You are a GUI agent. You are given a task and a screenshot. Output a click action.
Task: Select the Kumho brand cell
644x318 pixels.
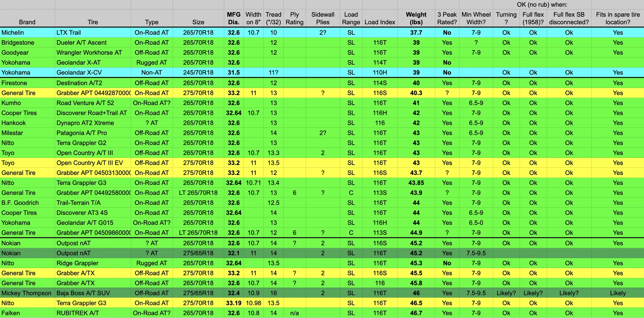click(x=27, y=103)
